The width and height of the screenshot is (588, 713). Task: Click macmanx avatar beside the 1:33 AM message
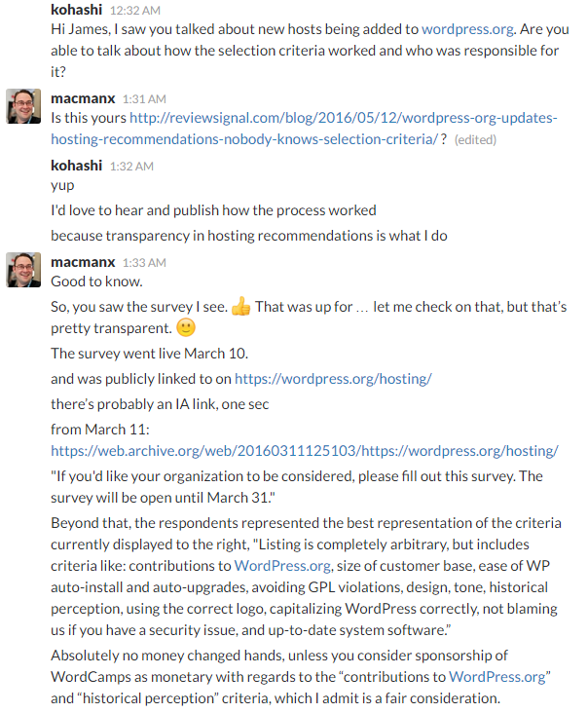[x=23, y=270]
